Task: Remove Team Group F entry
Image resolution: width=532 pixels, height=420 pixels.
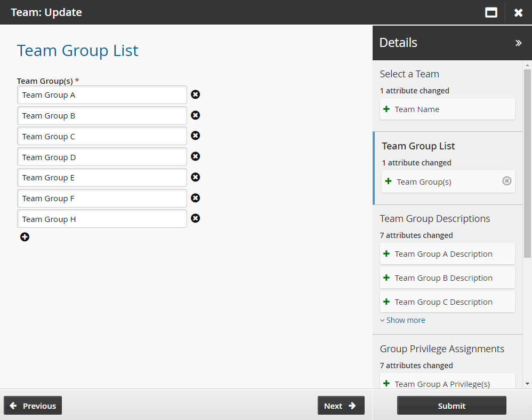Action: pos(196,198)
